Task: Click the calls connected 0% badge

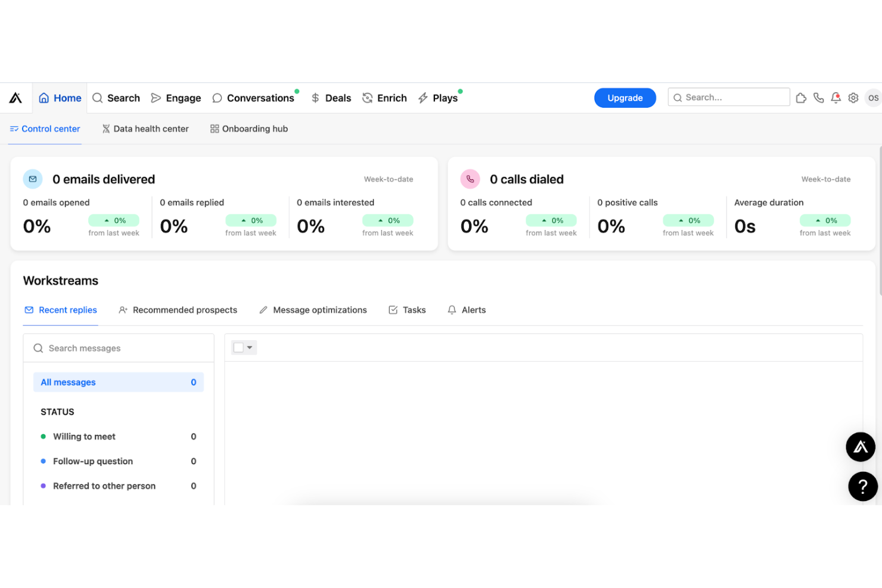Action: [x=551, y=220]
